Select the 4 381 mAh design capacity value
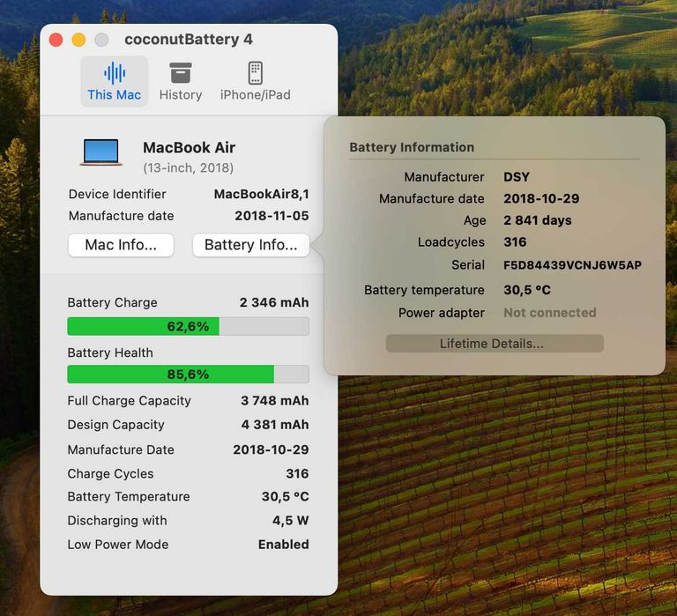This screenshot has width=677, height=616. [275, 425]
